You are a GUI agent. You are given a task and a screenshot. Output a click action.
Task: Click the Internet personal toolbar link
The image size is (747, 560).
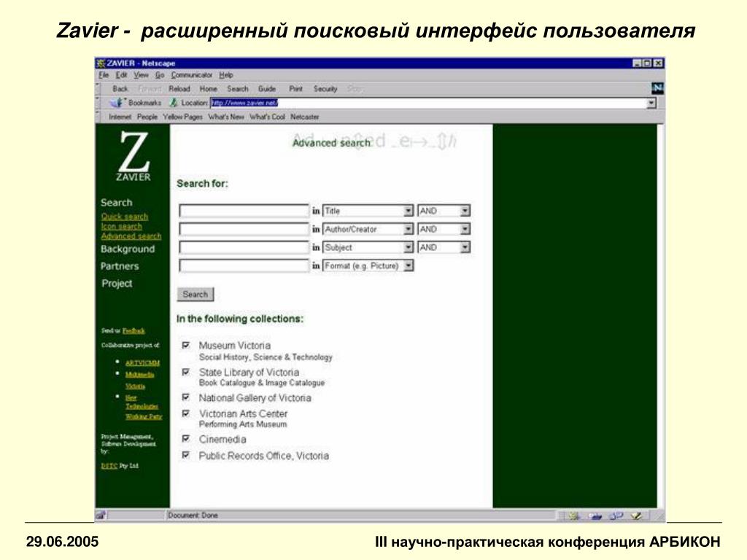coord(120,117)
